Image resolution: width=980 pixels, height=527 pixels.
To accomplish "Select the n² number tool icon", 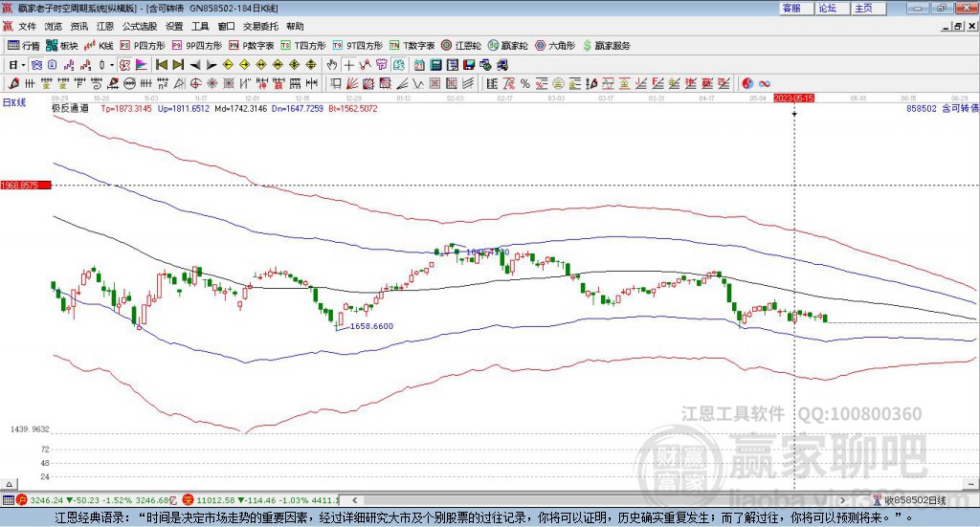I will [x=163, y=83].
